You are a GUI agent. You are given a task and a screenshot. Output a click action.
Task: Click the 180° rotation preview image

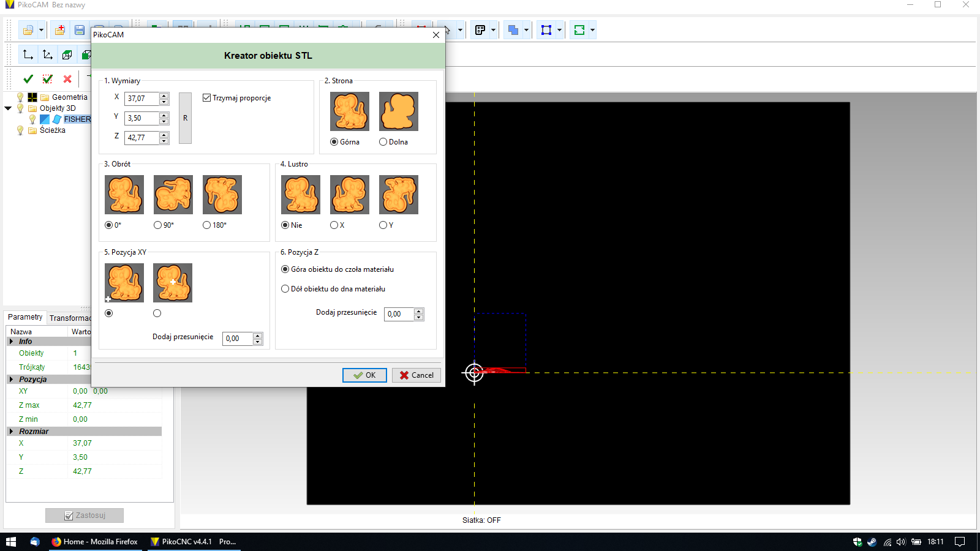222,195
